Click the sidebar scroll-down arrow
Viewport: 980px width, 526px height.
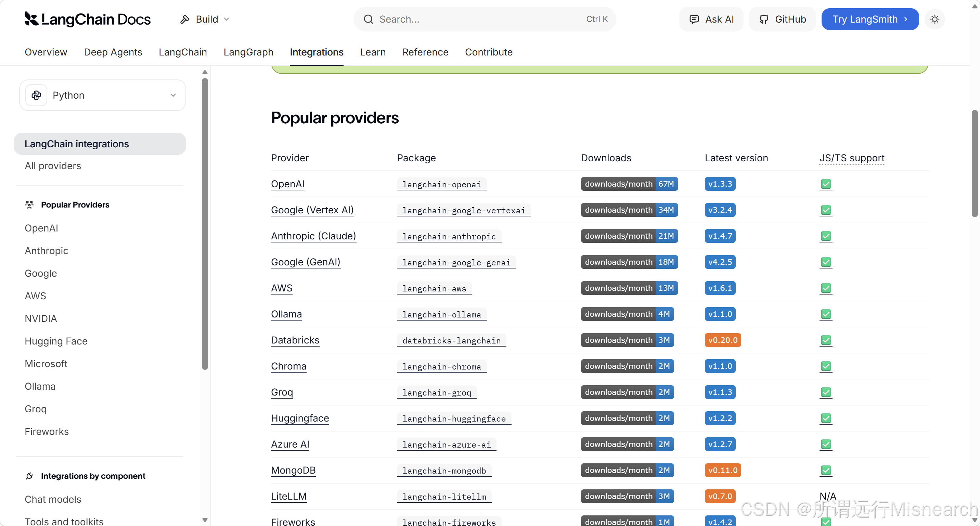point(205,520)
